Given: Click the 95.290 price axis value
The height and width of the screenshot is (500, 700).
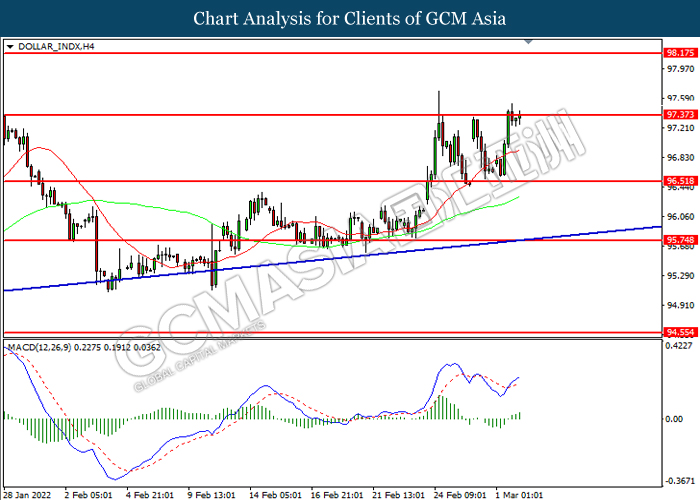Looking at the screenshot, I should point(681,276).
